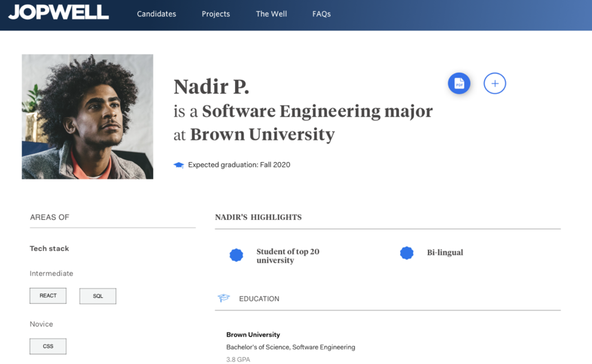Screen dimensions: 592x364
Task: Click the plus icon to add candidate
Action: coord(495,84)
